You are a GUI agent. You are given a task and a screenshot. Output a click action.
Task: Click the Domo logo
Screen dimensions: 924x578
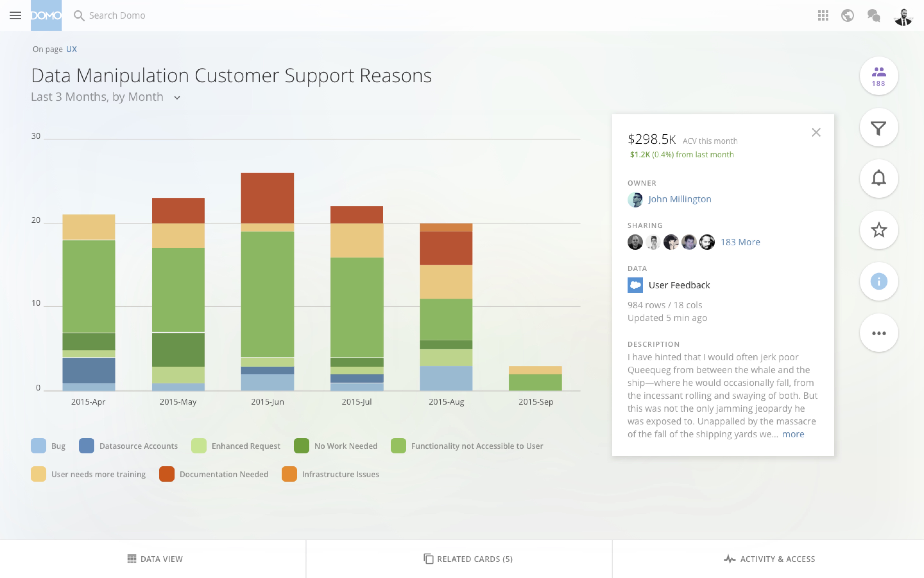[x=46, y=15]
